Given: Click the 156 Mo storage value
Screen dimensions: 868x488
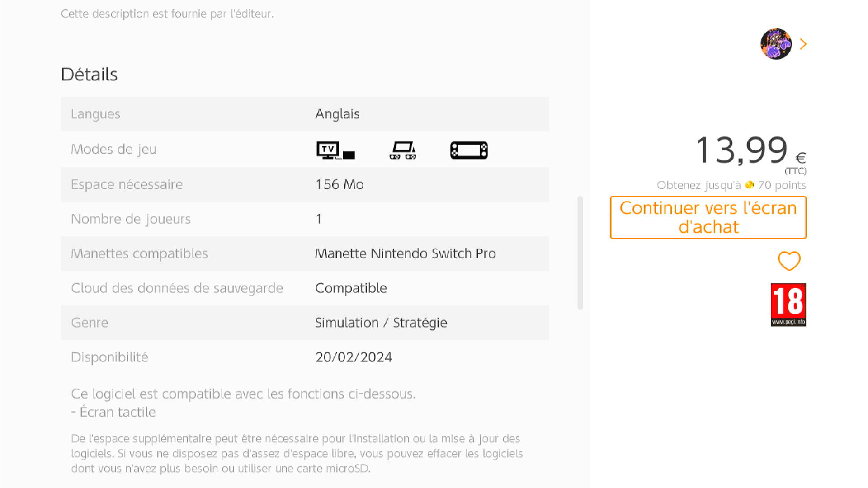Looking at the screenshot, I should pos(339,184).
